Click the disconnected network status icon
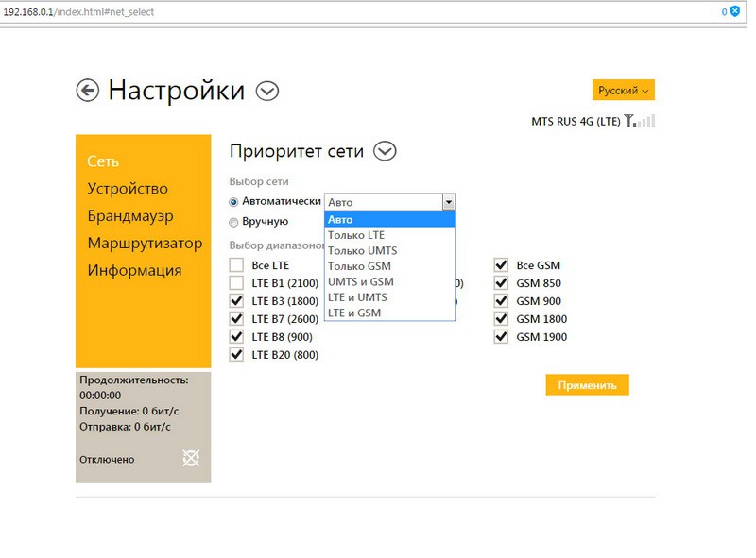Viewport: 756px width, 558px height. [x=191, y=459]
